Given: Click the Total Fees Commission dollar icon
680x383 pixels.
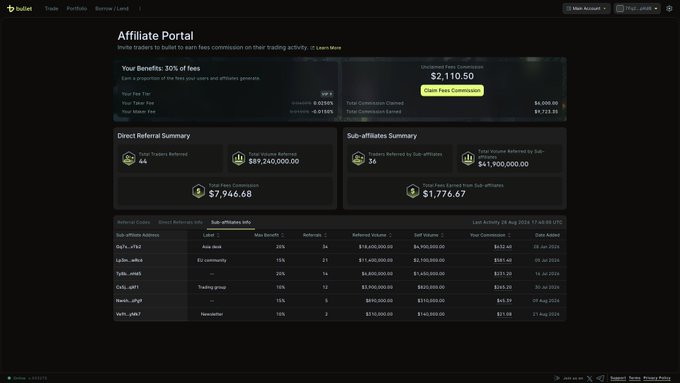Looking at the screenshot, I should pos(198,191).
